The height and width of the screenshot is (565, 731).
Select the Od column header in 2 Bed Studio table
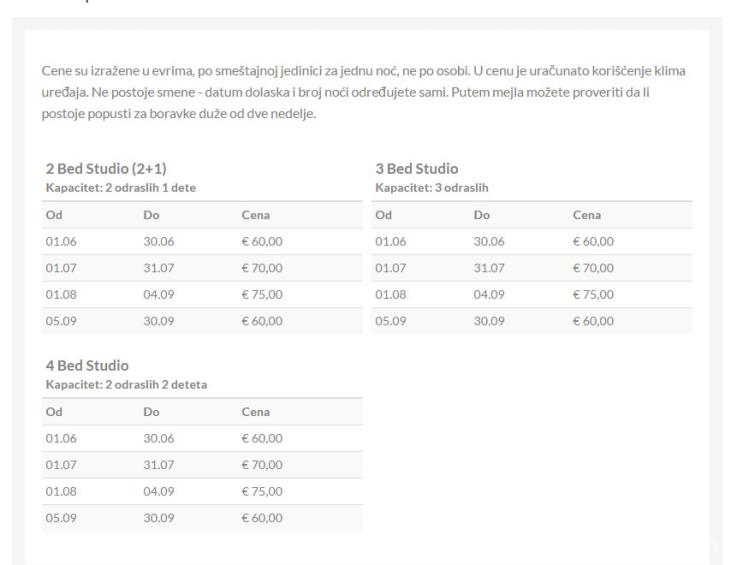[54, 215]
